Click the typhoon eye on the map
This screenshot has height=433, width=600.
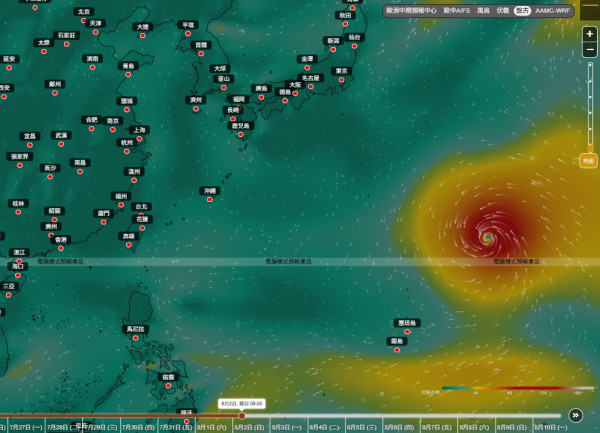click(488, 238)
